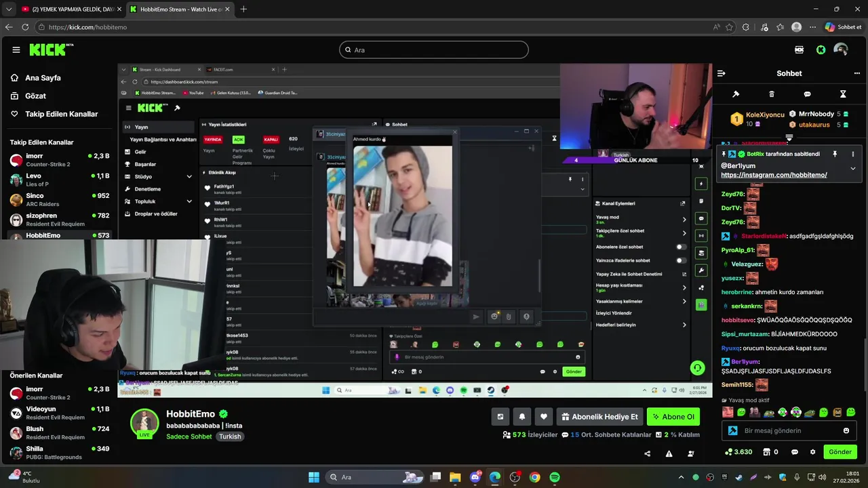The width and height of the screenshot is (868, 488).
Task: Expand the pinned BotRix message chevron
Action: click(x=852, y=169)
